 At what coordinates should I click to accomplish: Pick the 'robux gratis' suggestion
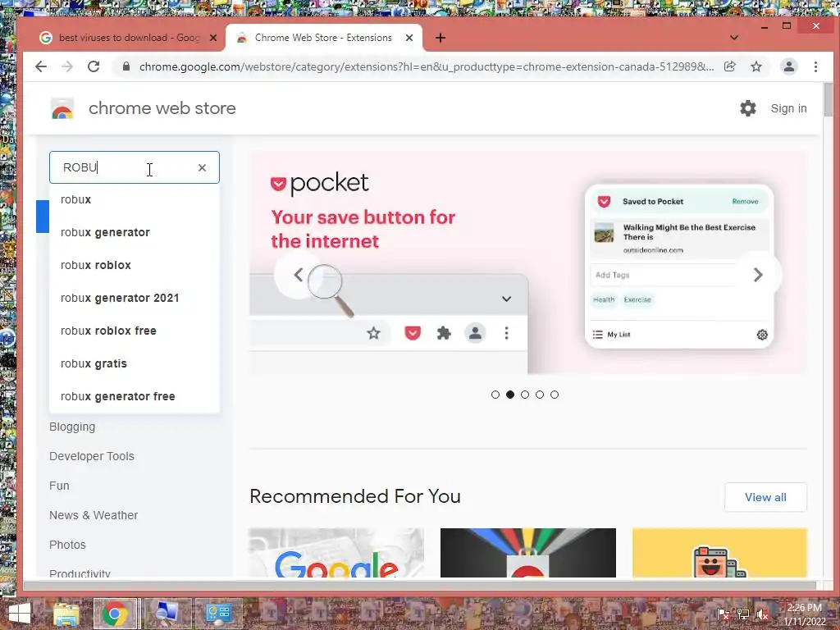click(x=135, y=363)
